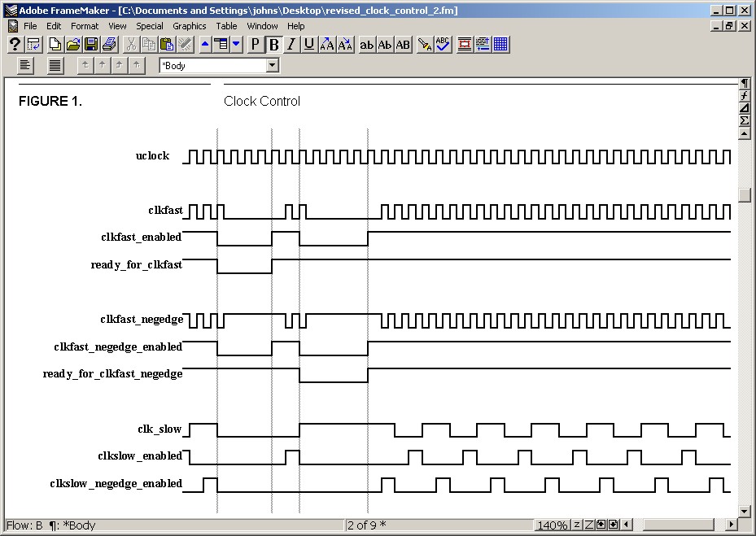The width and height of the screenshot is (756, 536).
Task: Click the footnote insert icon beside the table grid
Action: (x=483, y=45)
